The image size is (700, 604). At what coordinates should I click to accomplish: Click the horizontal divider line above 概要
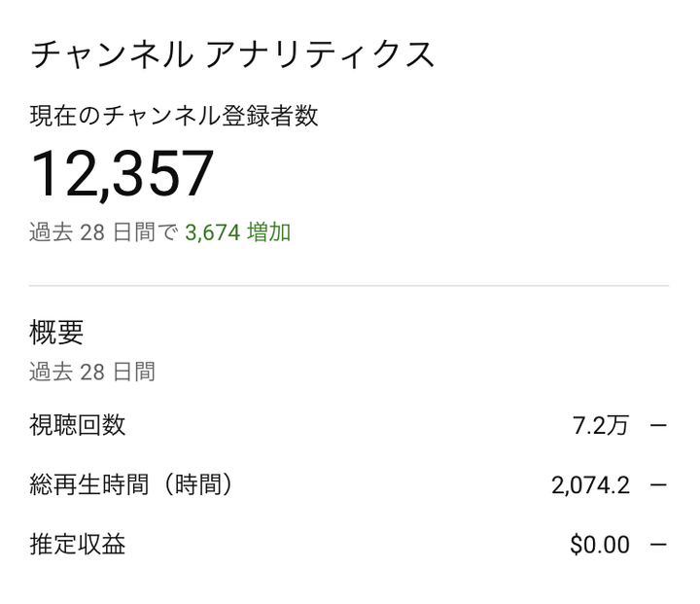(x=349, y=286)
